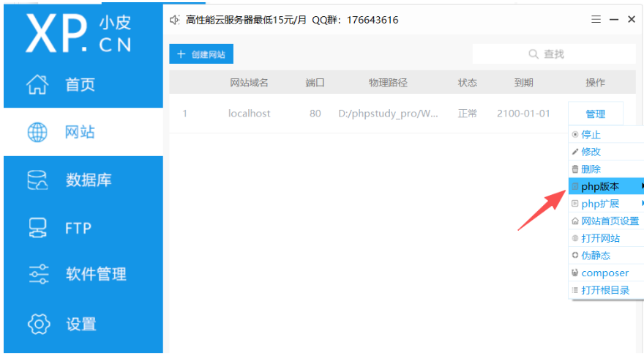Click the database cloud icon
This screenshot has height=362, width=644.
[x=37, y=180]
